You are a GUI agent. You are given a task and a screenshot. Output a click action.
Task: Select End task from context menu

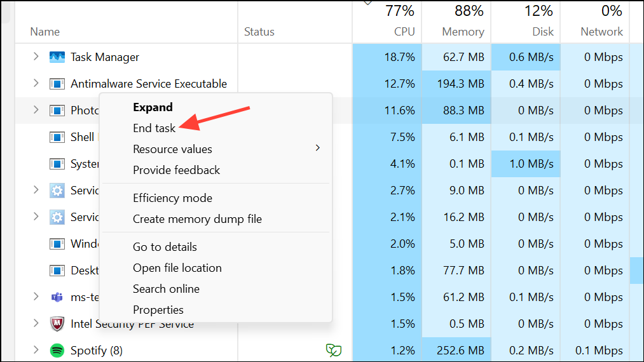(154, 128)
